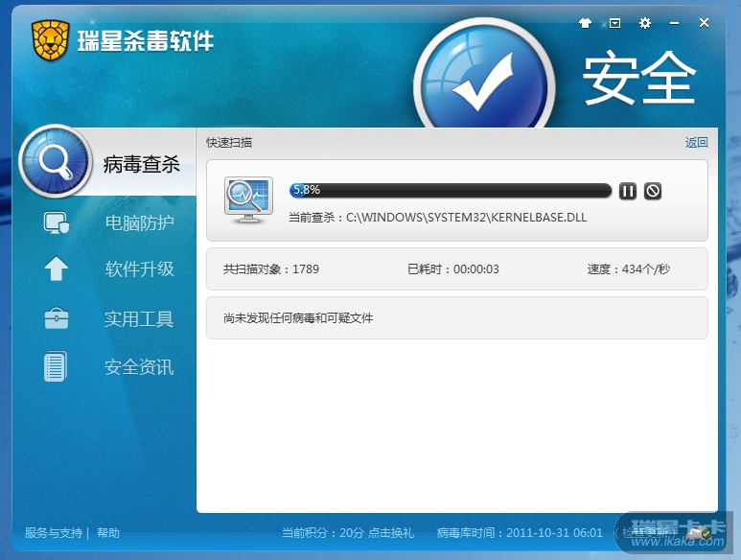Open the 安全资讯 section
This screenshot has height=560, width=741.
[x=139, y=367]
